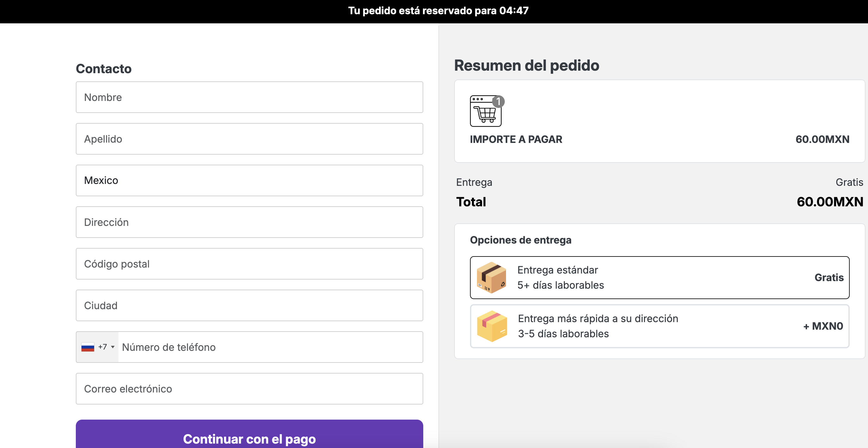Select the Ciudad input field

[249, 306]
